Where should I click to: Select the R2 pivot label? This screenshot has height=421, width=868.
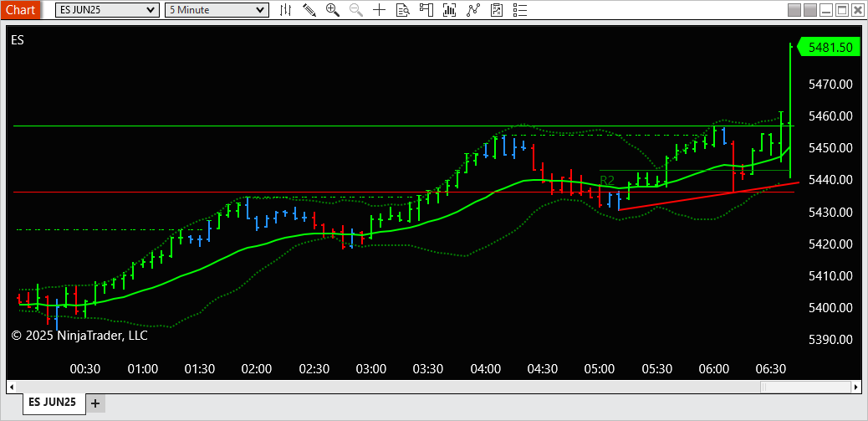click(607, 180)
